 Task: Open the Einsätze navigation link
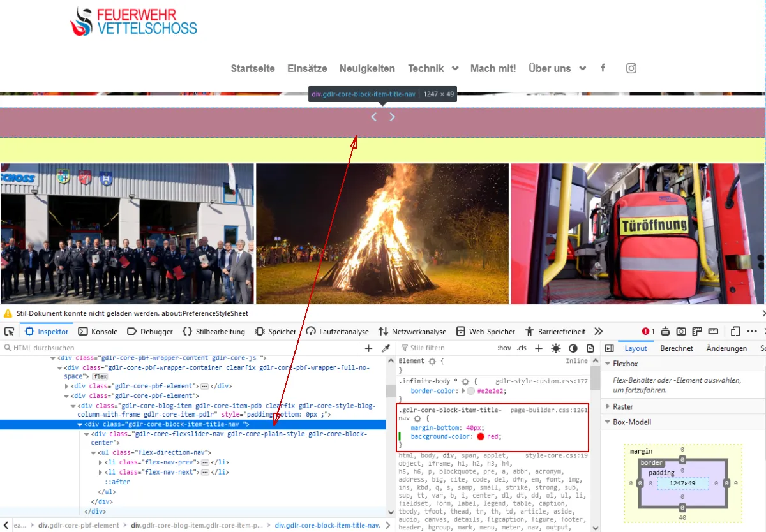[x=307, y=68]
